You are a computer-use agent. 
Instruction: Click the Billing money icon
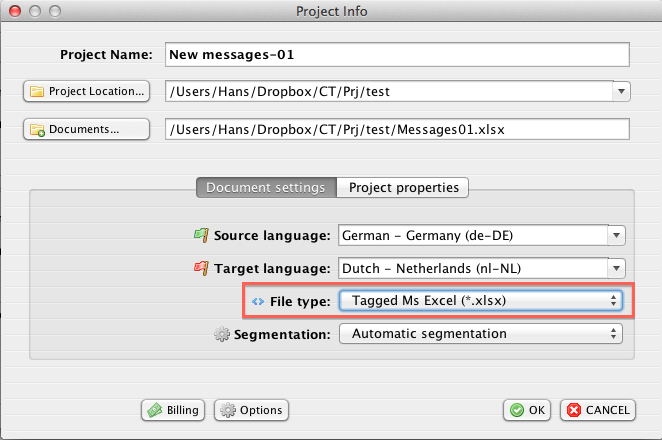pyautogui.click(x=155, y=410)
